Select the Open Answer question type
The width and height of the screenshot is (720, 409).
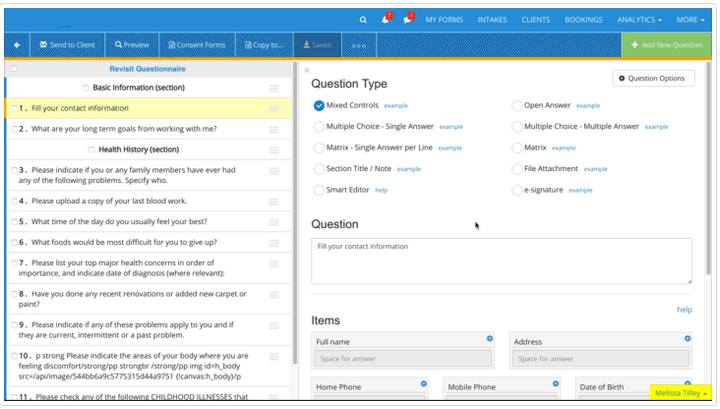coord(517,106)
